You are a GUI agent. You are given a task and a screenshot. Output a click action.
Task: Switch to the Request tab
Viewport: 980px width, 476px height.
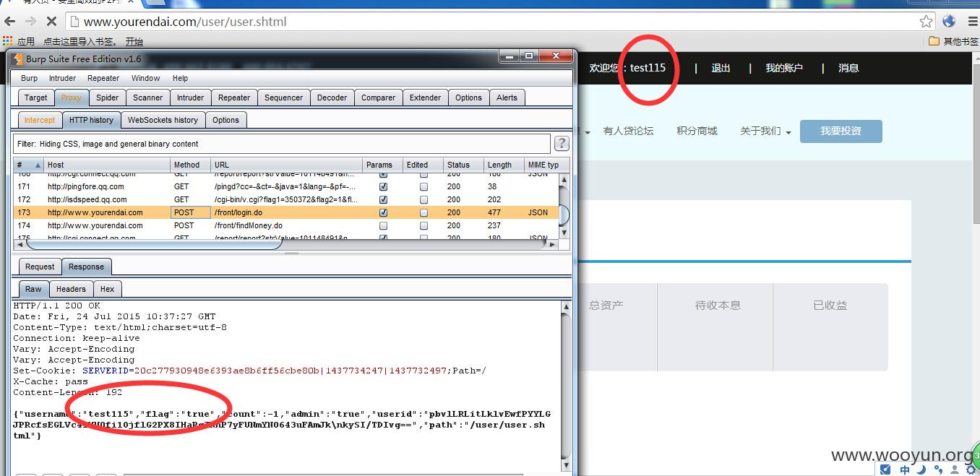40,267
